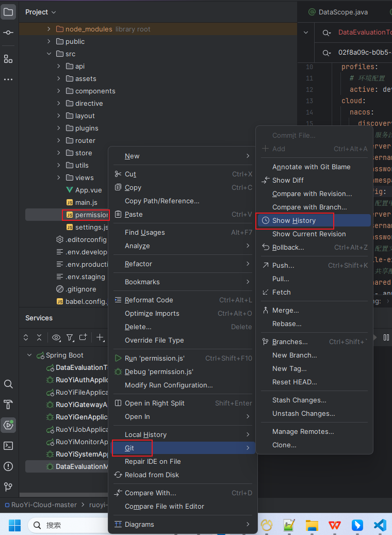Screen dimensions: 392x535
Task: Open the Project tool window folder icon
Action: [x=8, y=12]
